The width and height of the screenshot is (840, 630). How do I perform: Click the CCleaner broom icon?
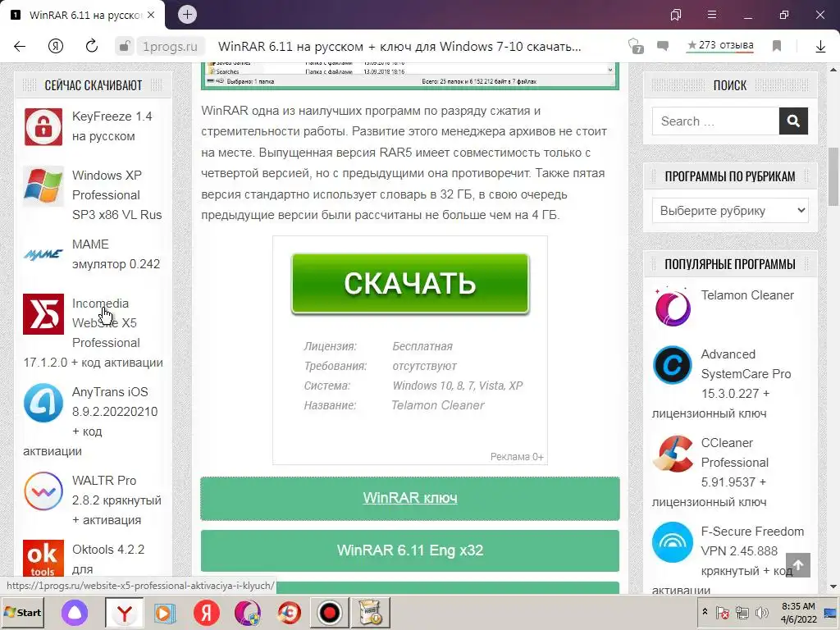[x=673, y=454]
